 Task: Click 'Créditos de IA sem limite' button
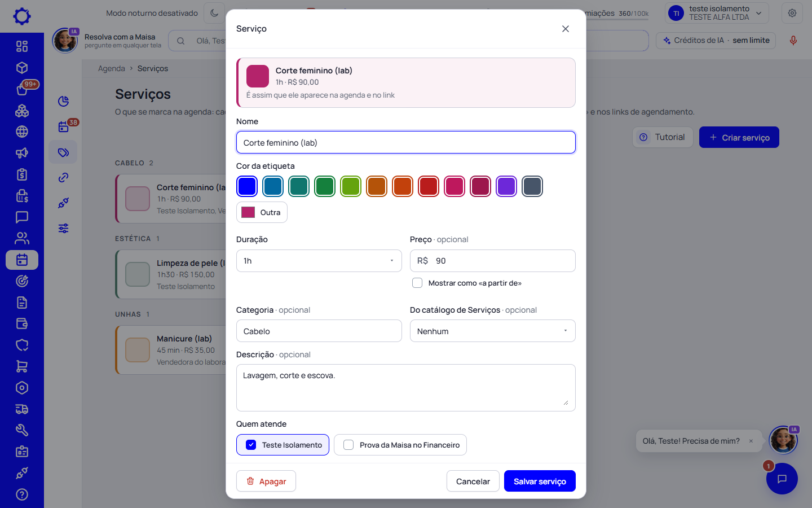coord(716,41)
